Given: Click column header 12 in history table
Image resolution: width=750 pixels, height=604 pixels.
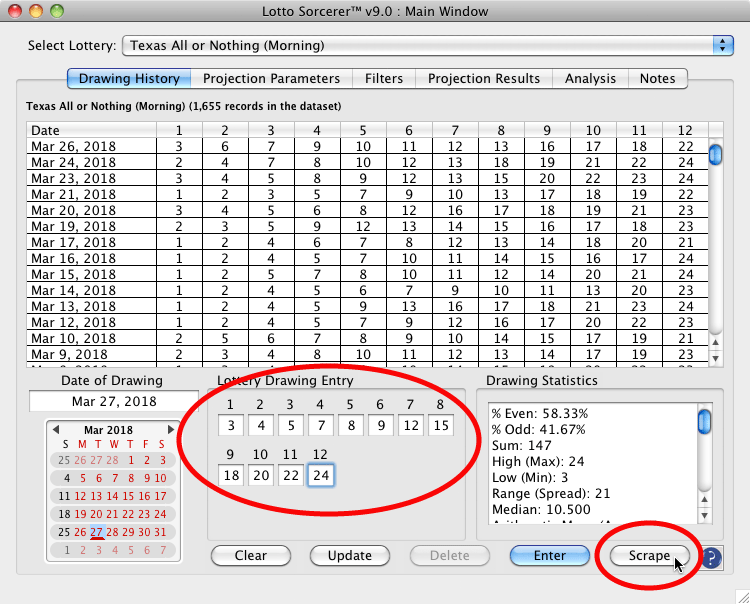Looking at the screenshot, I should (685, 130).
